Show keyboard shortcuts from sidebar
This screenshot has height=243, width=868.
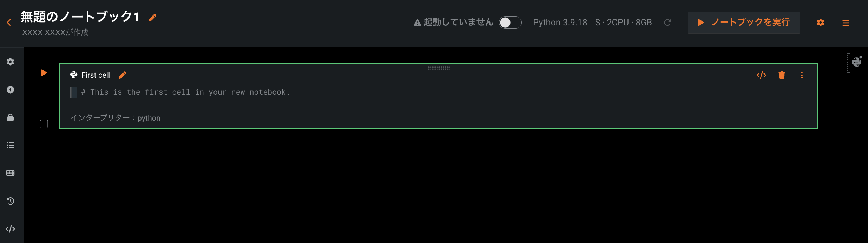tap(11, 173)
